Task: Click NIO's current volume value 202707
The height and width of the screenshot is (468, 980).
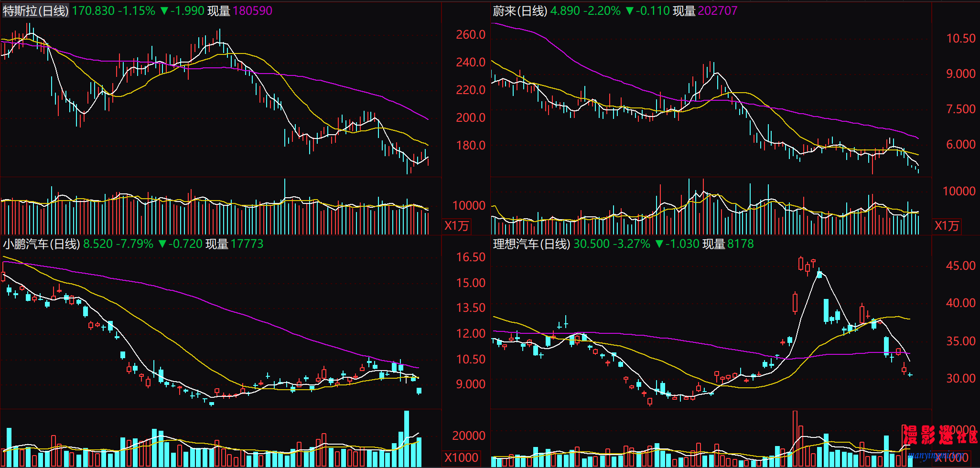Action: tap(718, 11)
